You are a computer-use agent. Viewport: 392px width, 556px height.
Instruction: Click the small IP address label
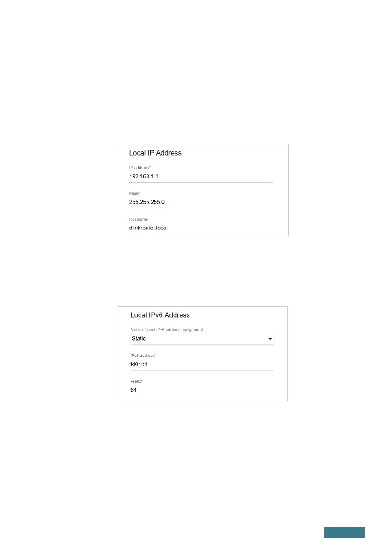pos(139,168)
